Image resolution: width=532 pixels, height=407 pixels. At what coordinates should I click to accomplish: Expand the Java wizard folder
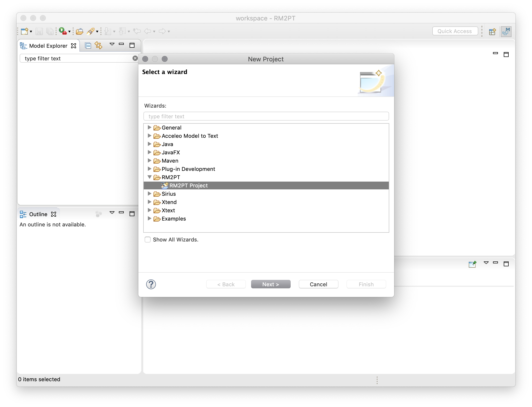coord(150,144)
